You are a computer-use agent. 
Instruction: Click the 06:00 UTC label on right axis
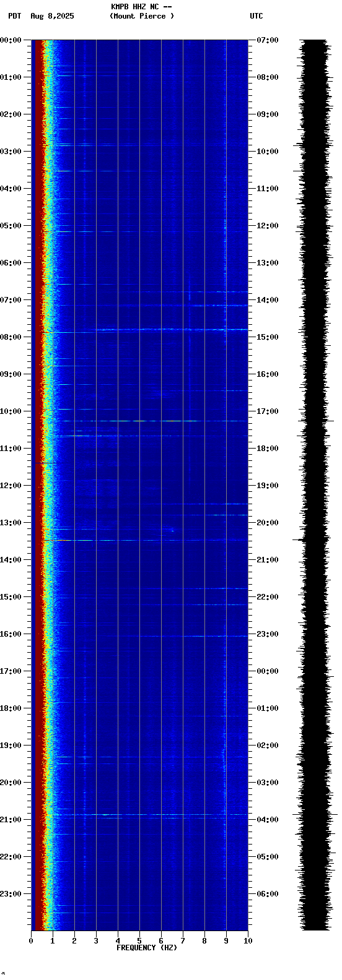click(268, 894)
